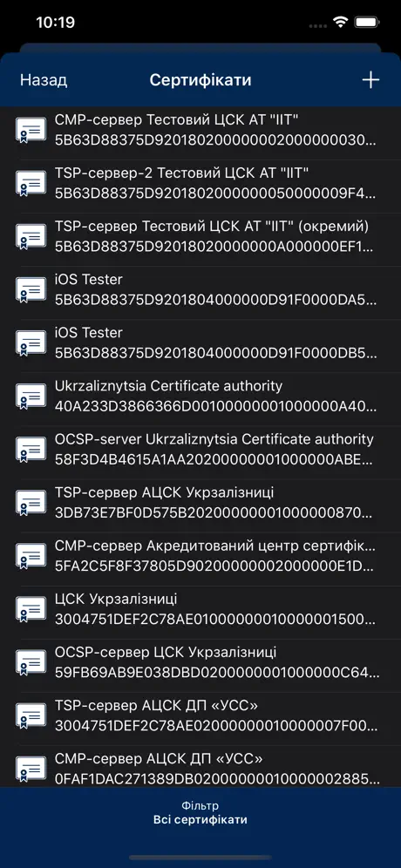Tap the plus icon to add certificate
Screen dimensions: 401x868
click(x=370, y=80)
